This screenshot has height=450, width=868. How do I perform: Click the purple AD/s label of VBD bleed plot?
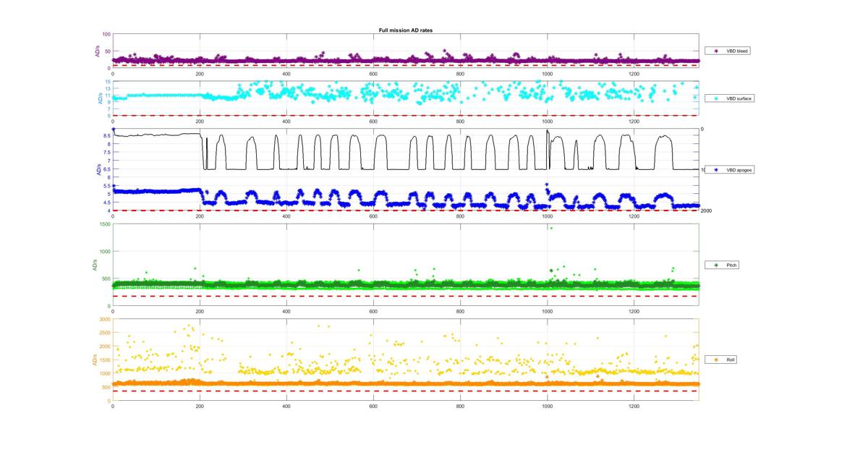coord(96,51)
